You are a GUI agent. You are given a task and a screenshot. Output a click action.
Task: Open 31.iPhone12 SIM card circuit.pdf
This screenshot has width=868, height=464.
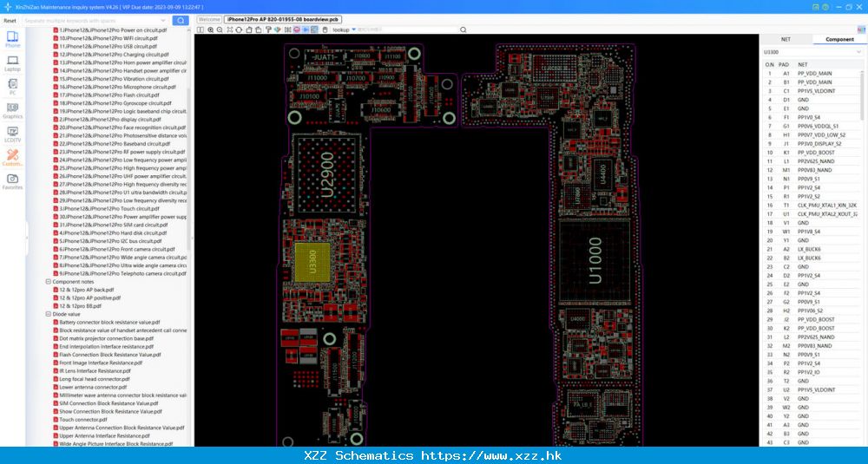(110, 225)
